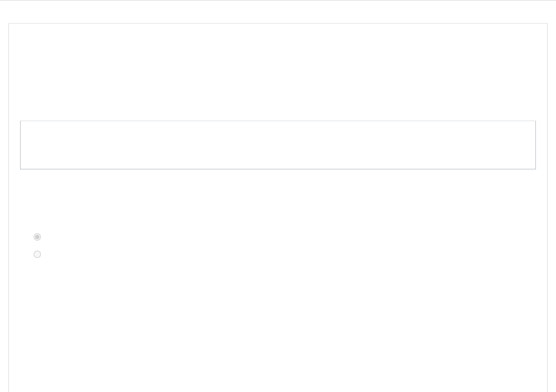
Task: Click inside the large empty text box
Action: point(278,145)
